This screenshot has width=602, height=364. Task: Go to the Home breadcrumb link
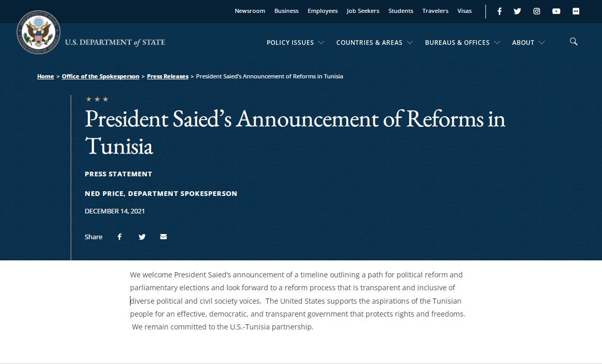coord(45,76)
